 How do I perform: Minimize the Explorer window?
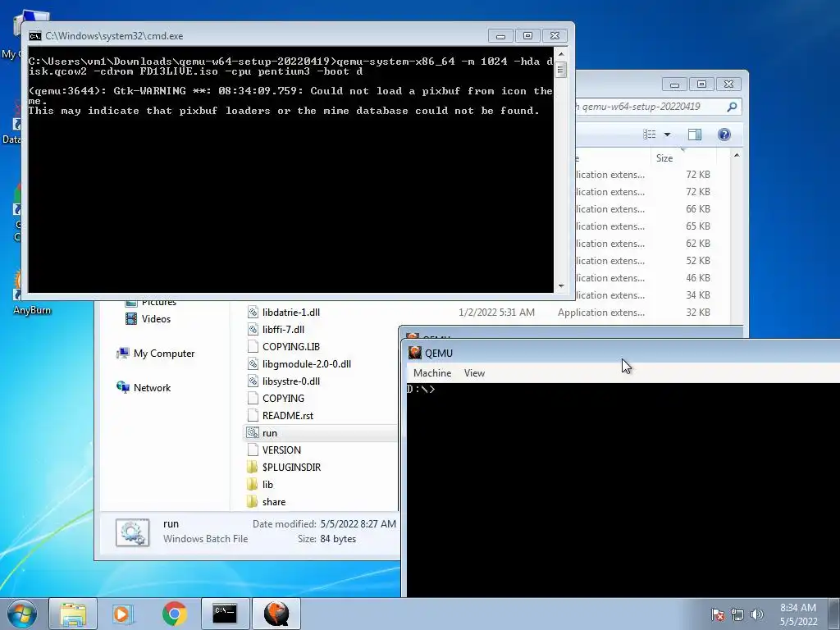pos(674,84)
